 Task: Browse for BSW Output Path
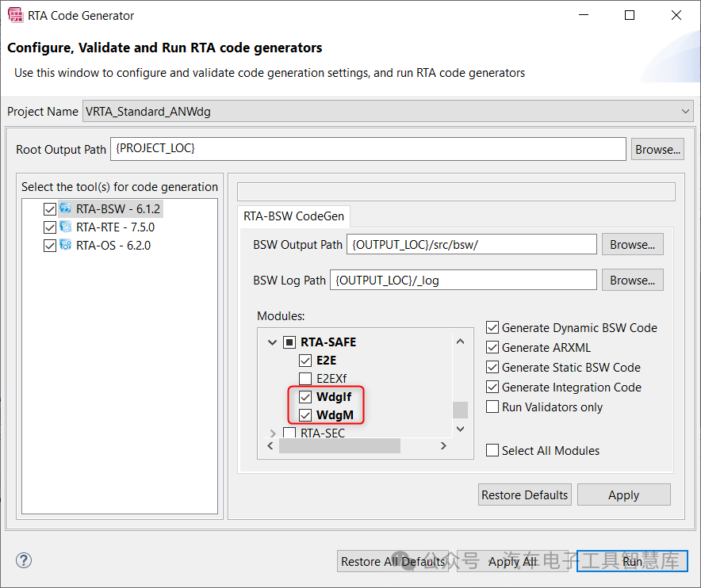(632, 244)
